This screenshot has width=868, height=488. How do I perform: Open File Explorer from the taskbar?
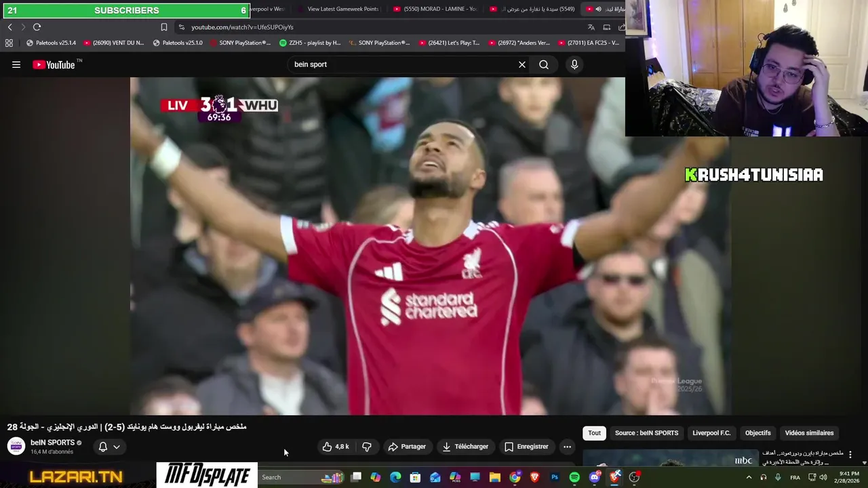tap(495, 477)
